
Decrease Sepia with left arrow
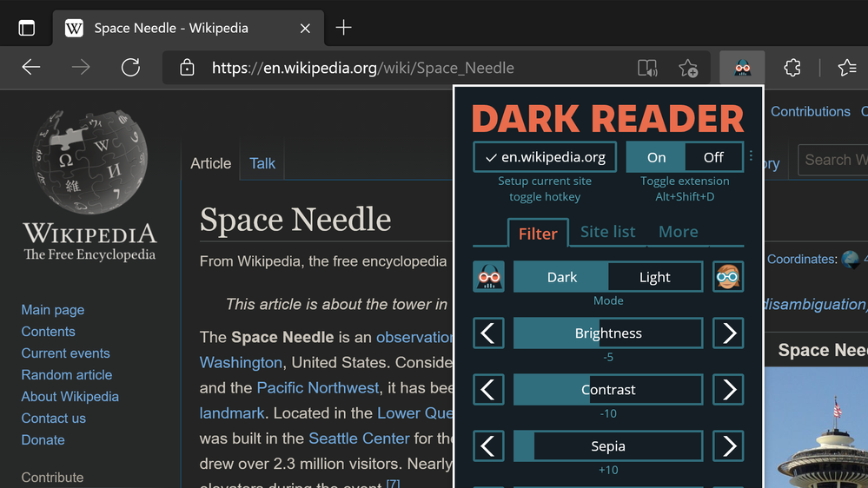[x=489, y=446]
